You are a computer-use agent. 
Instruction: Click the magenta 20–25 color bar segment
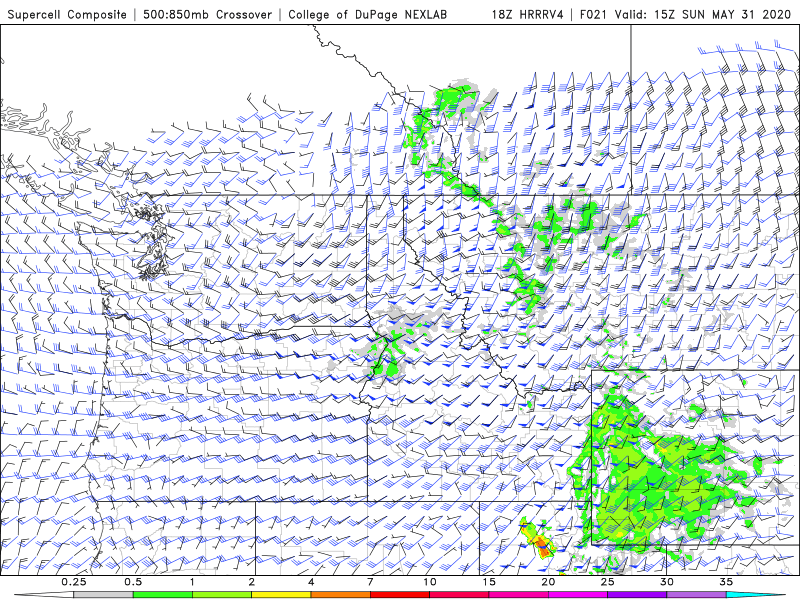578,595
